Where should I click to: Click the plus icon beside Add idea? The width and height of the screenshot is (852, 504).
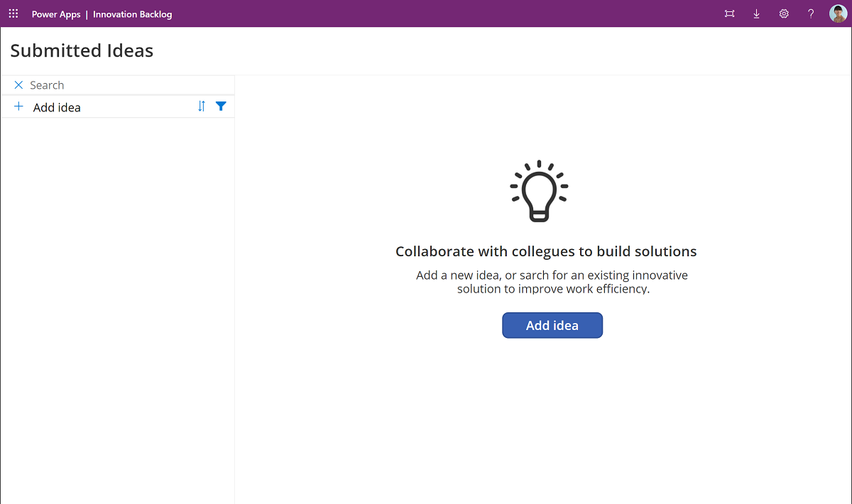18,106
